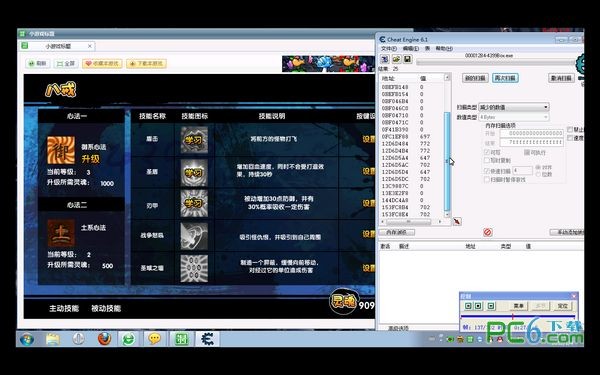Toggle the 快速扫描 fast scan checkbox
The image size is (600, 375).
tap(487, 170)
